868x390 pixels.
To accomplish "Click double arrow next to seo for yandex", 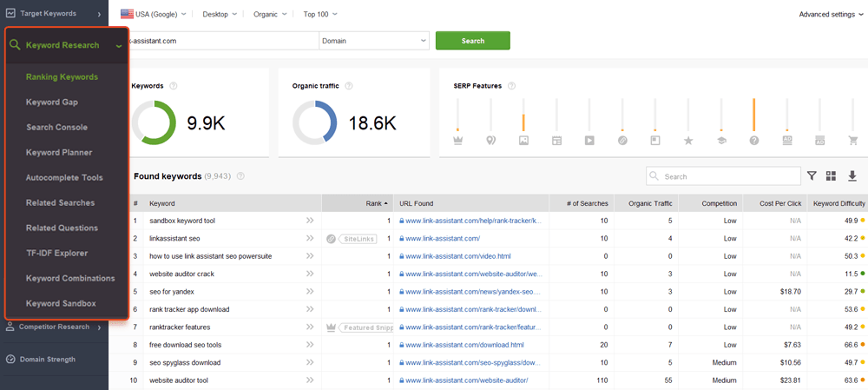I will point(310,291).
